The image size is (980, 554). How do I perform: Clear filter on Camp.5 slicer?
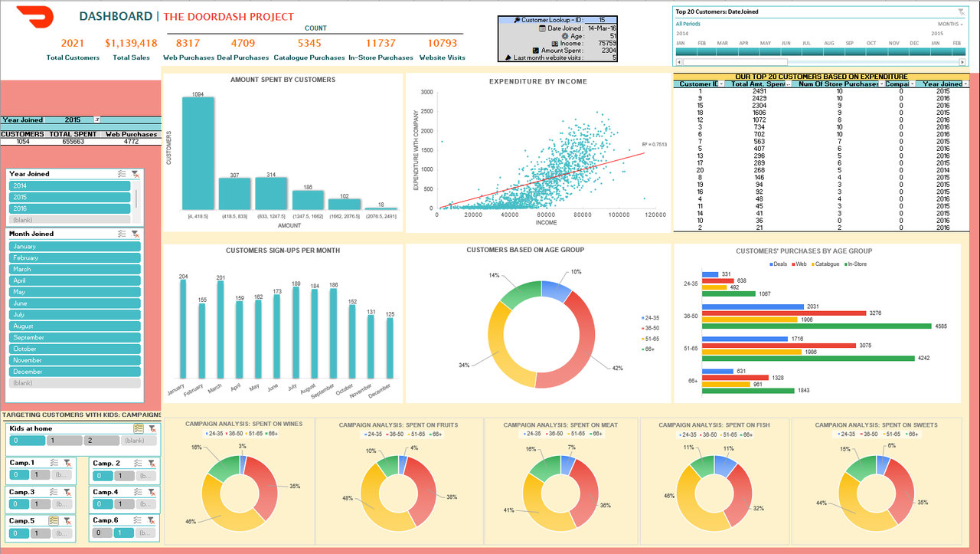click(67, 520)
